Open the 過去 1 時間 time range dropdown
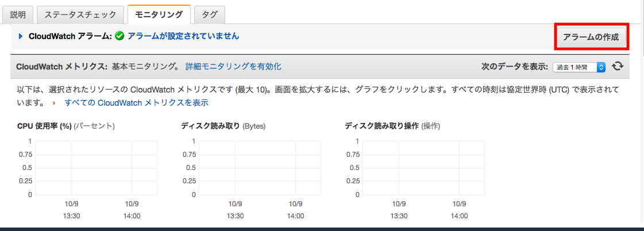The width and height of the screenshot is (644, 231). pyautogui.click(x=579, y=67)
